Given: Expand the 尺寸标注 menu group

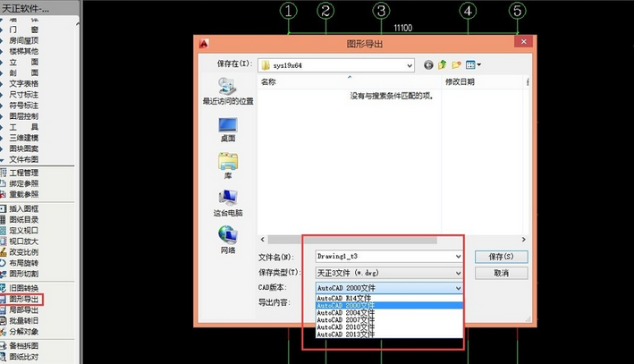Looking at the screenshot, I should 24,95.
